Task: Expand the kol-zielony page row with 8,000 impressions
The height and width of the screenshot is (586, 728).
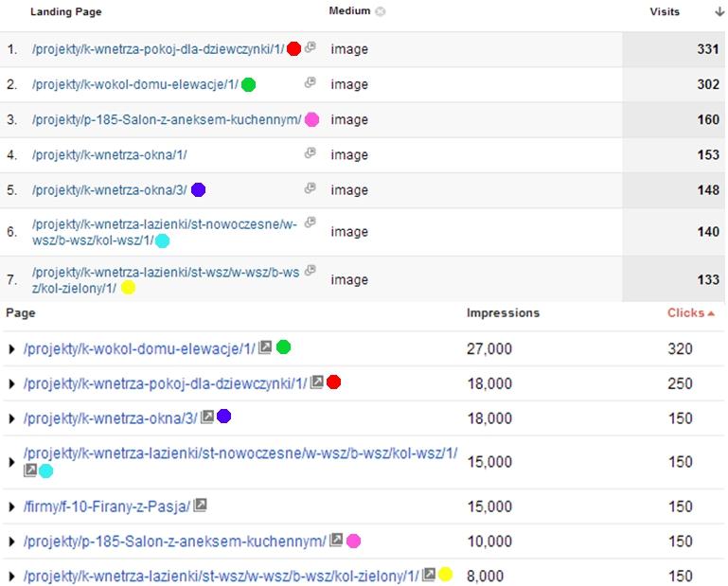Action: 11,576
